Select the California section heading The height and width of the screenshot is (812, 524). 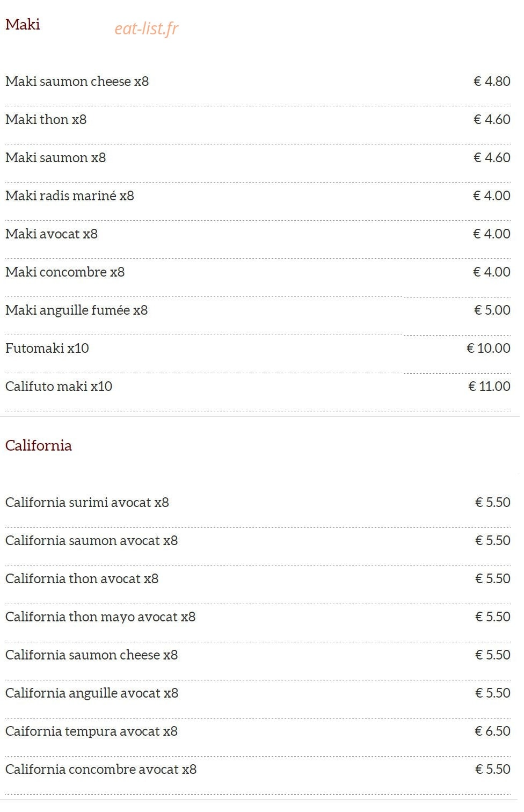pos(38,445)
